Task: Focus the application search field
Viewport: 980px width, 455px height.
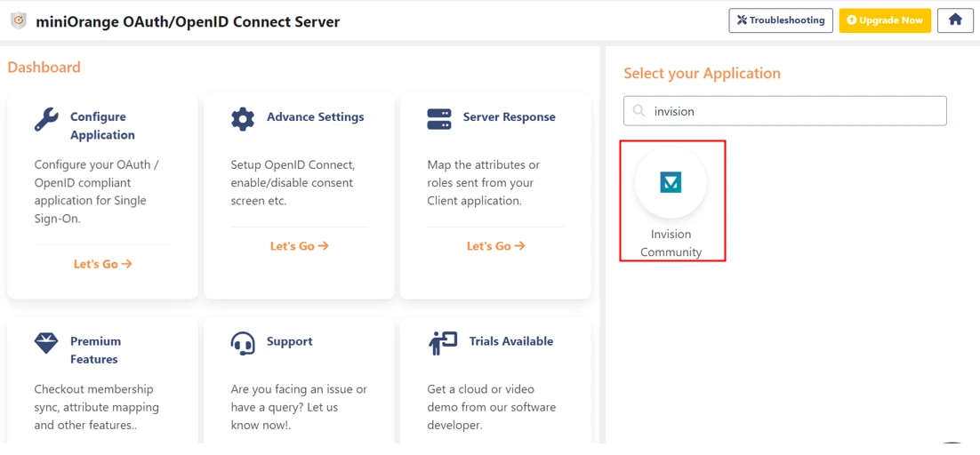Action: (785, 111)
